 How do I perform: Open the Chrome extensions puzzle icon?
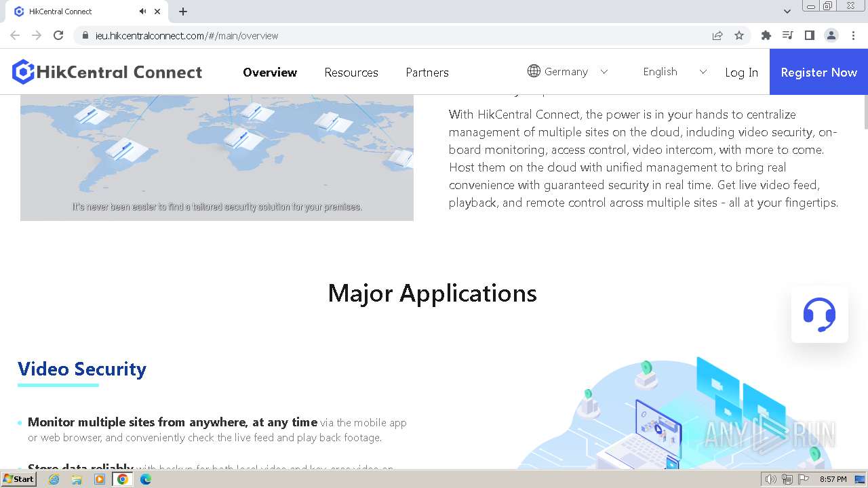tap(766, 35)
